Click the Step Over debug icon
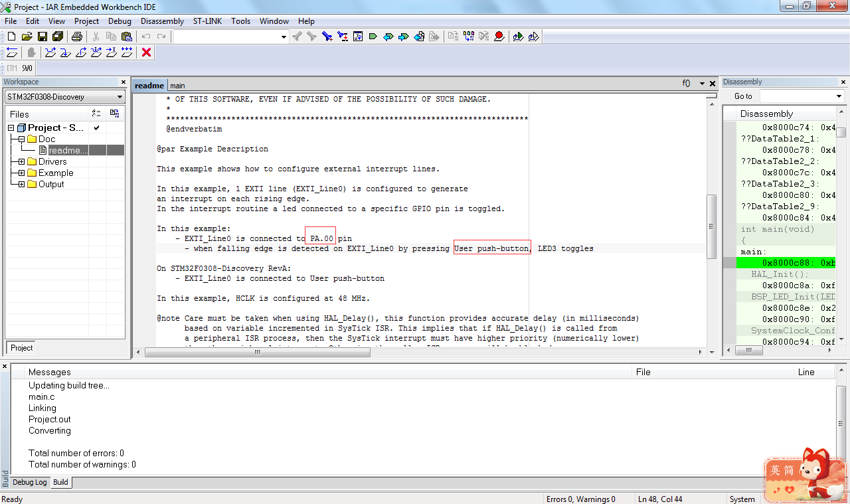850x504 pixels. pyautogui.click(x=50, y=52)
